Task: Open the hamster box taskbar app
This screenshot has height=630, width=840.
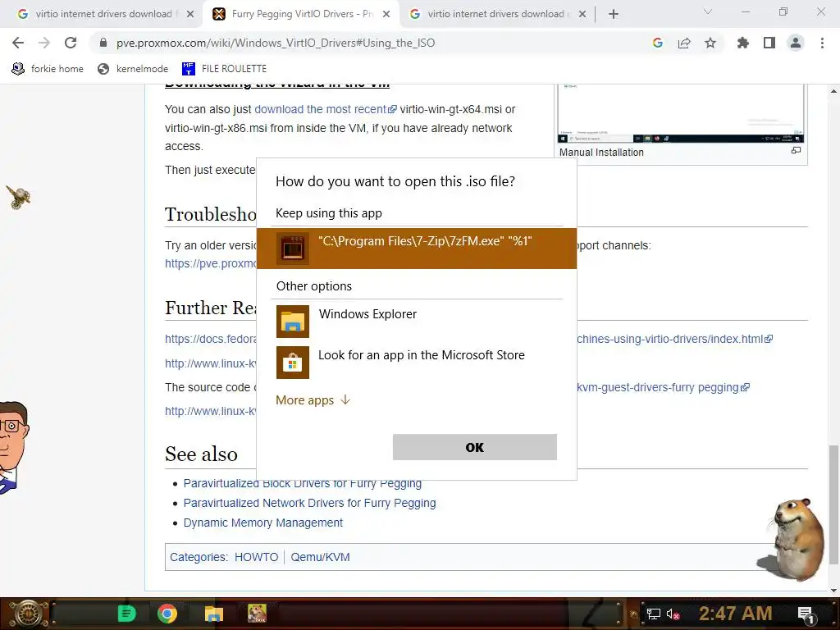Action: point(257,614)
